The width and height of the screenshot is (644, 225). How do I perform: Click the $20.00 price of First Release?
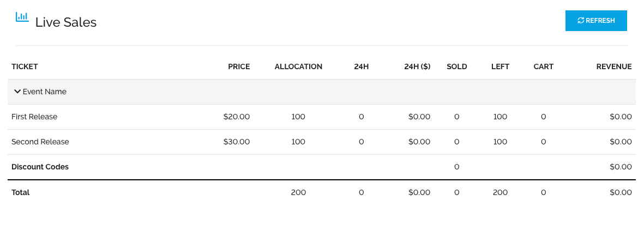click(237, 117)
